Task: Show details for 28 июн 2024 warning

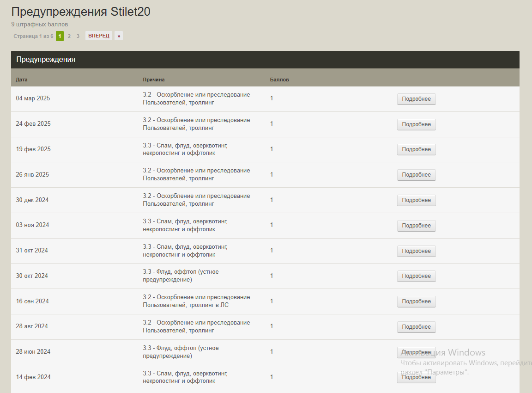Action: (x=416, y=352)
